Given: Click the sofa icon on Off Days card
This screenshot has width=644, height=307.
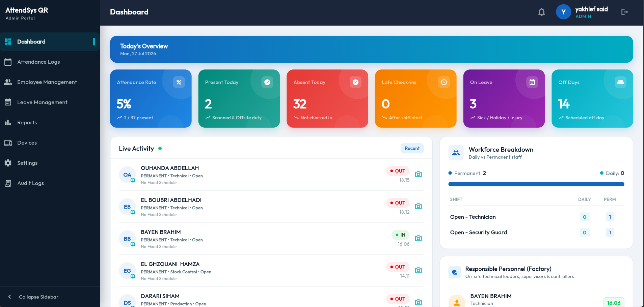Looking at the screenshot, I should click(x=620, y=82).
